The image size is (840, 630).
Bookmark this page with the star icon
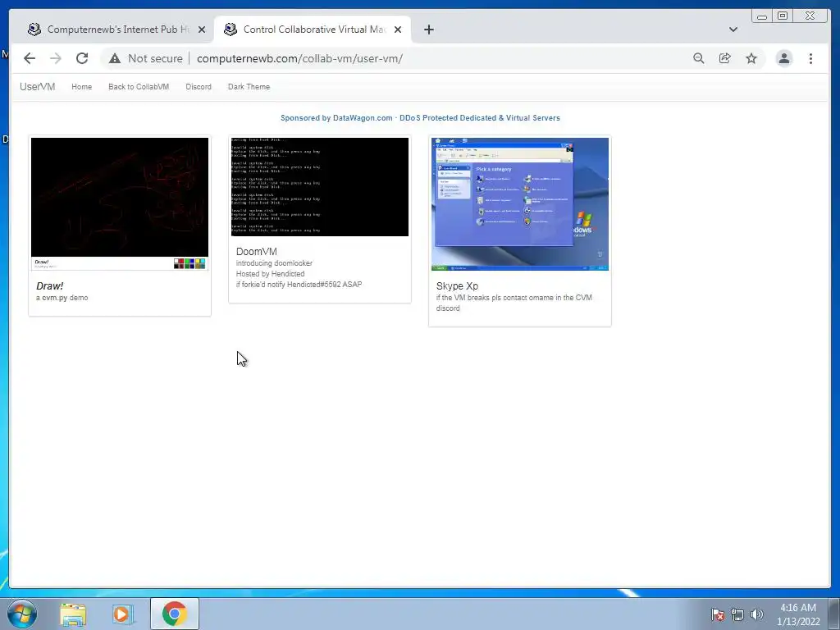click(751, 58)
